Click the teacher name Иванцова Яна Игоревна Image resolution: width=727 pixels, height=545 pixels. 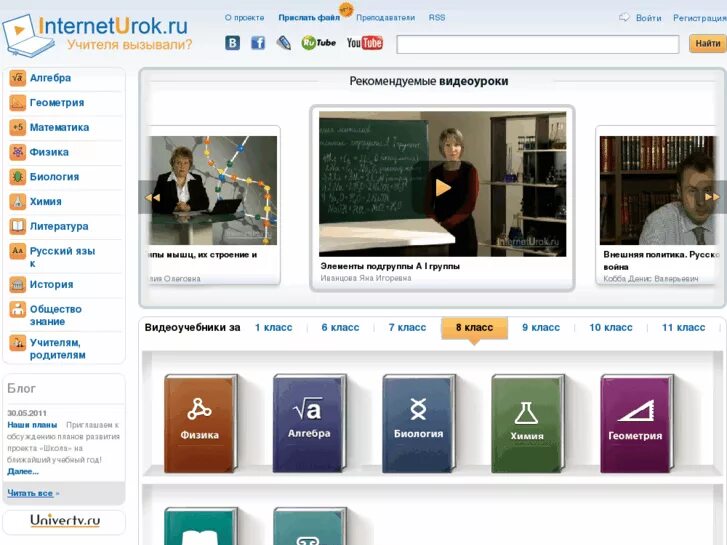[366, 278]
